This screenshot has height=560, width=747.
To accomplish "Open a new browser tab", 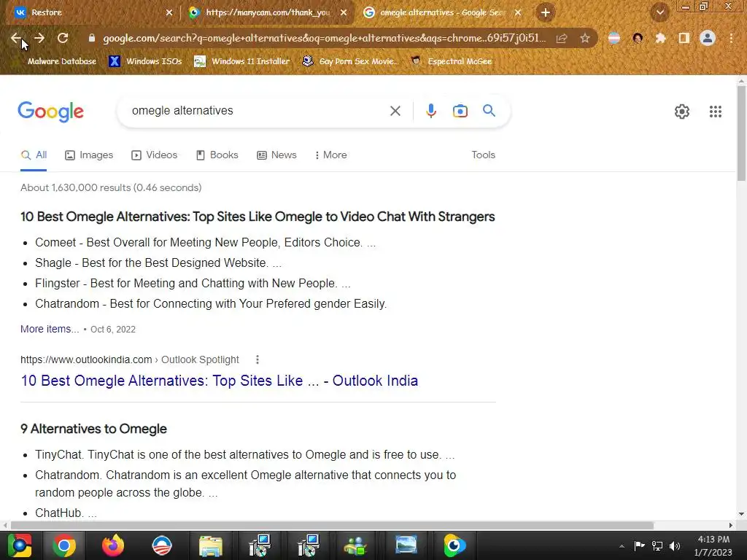I will click(x=546, y=12).
